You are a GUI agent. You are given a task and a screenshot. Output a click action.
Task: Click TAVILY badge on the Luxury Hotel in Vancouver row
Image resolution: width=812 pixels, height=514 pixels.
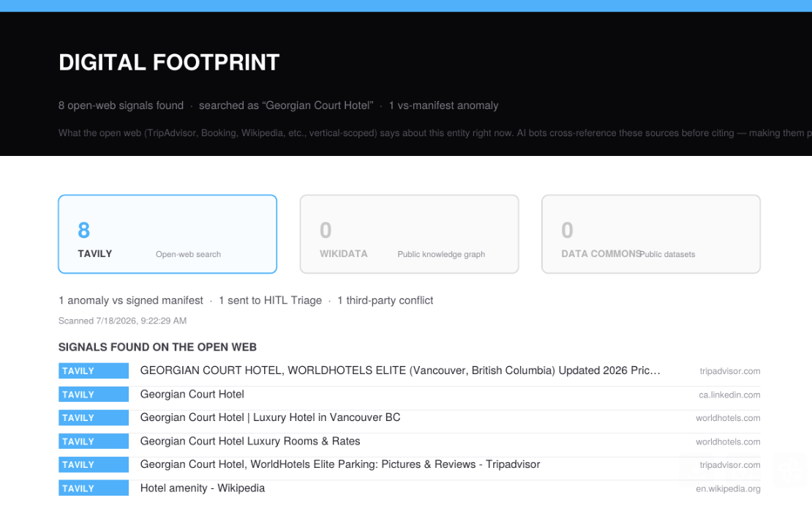coord(94,418)
